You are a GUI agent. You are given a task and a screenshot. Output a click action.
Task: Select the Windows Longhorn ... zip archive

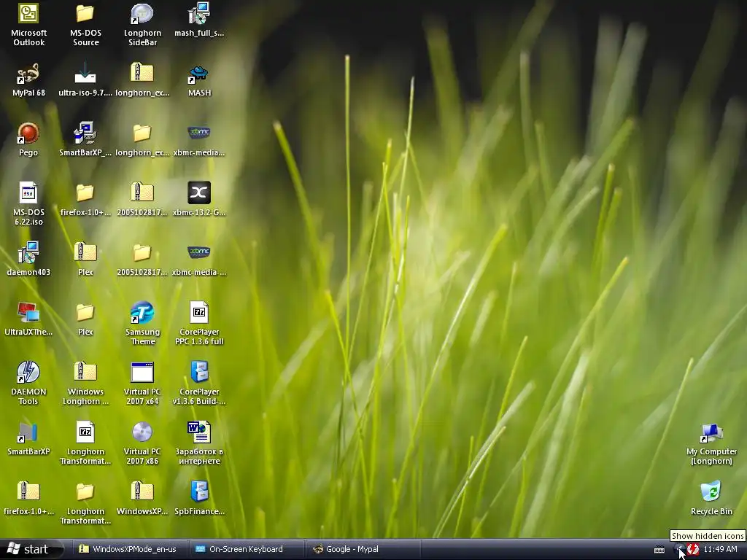pyautogui.click(x=85, y=384)
